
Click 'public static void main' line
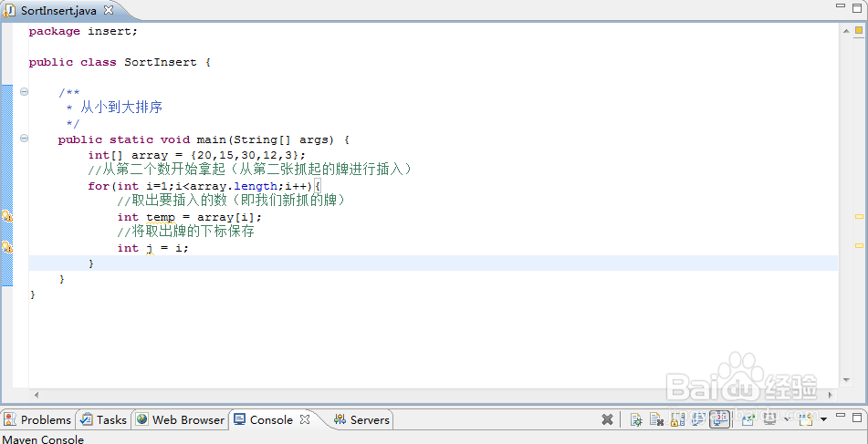coord(204,139)
